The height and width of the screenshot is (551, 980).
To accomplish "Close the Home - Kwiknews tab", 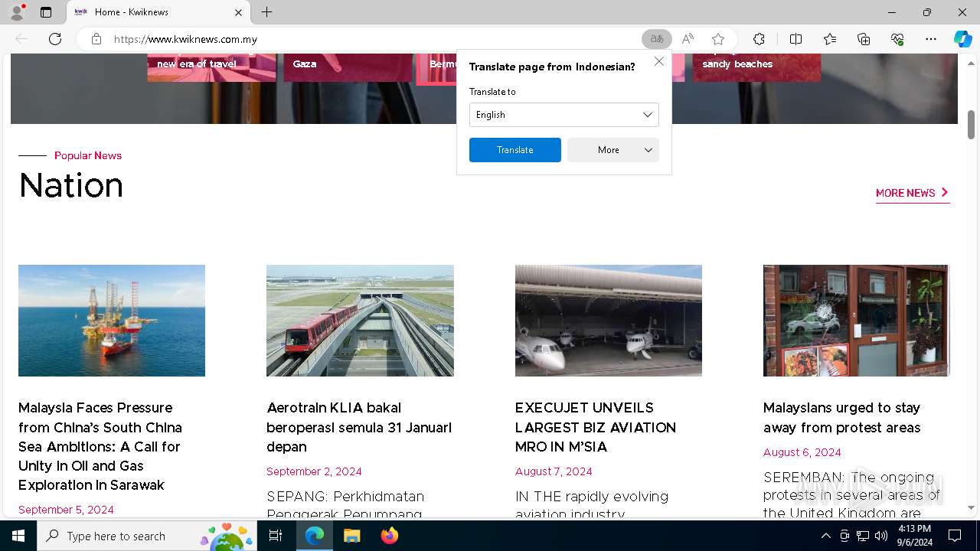I will coord(238,12).
